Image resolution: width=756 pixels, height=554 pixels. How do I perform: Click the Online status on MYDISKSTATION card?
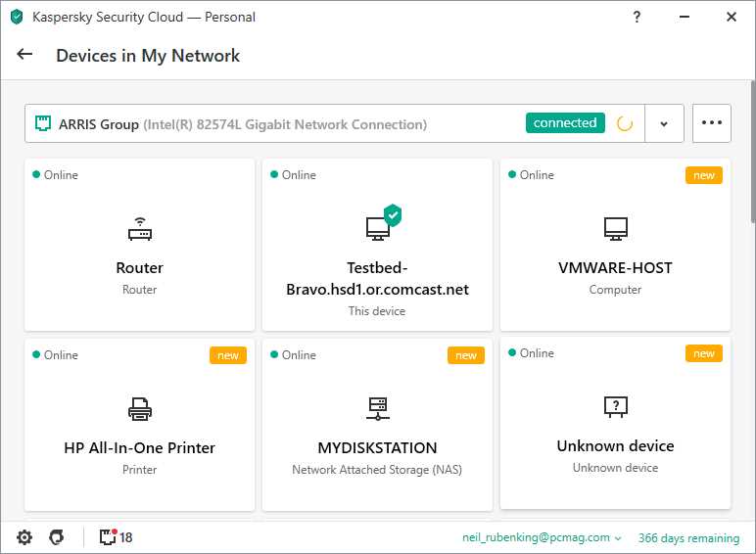click(293, 355)
